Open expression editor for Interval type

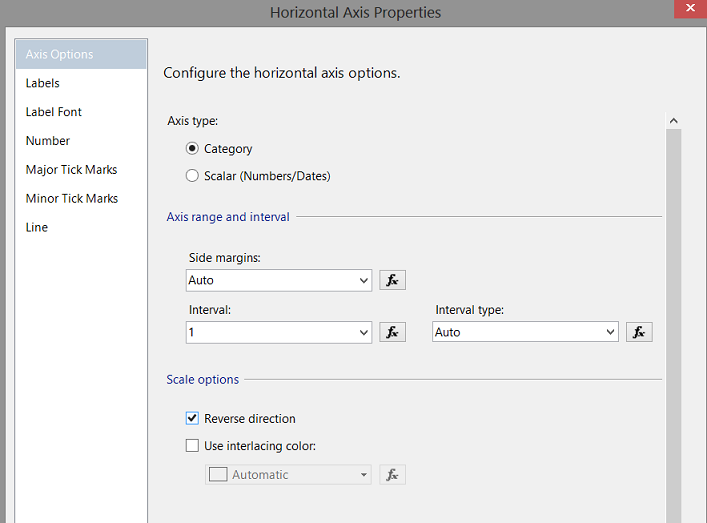point(639,332)
